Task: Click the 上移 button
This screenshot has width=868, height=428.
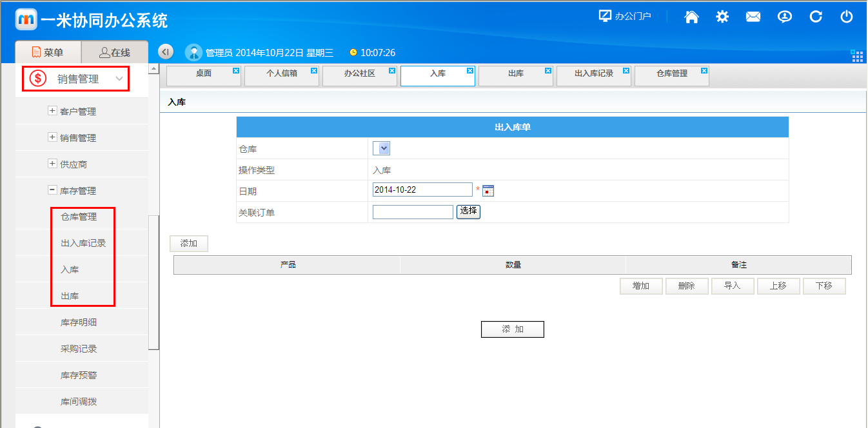Action: pyautogui.click(x=778, y=286)
